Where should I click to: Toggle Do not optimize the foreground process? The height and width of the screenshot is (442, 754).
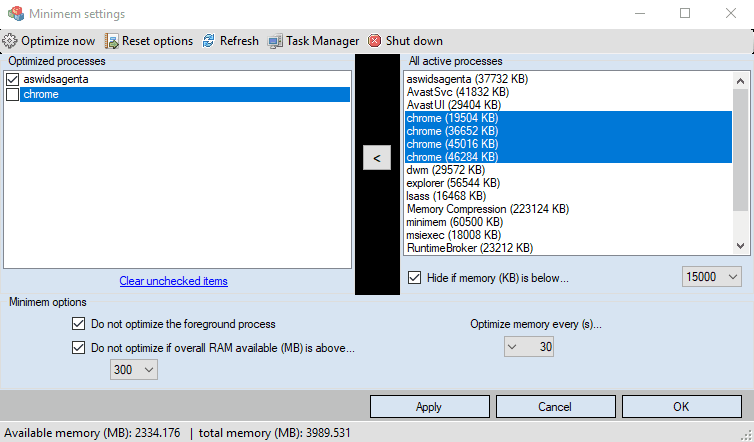click(x=78, y=324)
